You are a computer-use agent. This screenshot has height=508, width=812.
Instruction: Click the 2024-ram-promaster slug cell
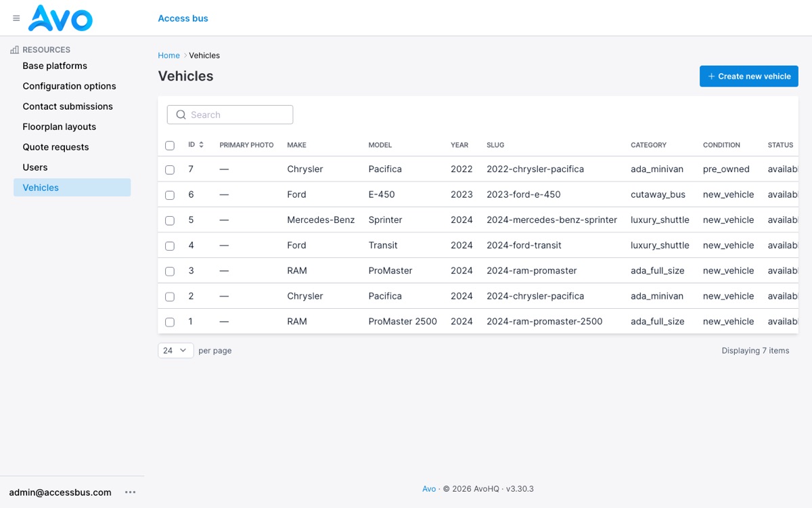tap(532, 270)
